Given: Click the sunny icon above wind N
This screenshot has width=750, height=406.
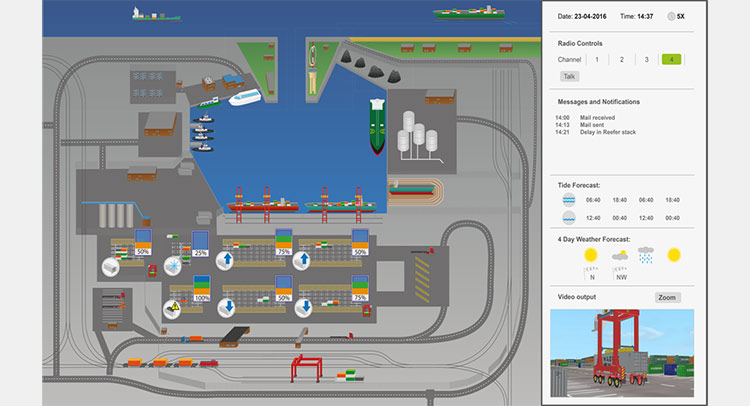Looking at the screenshot, I should [x=591, y=255].
